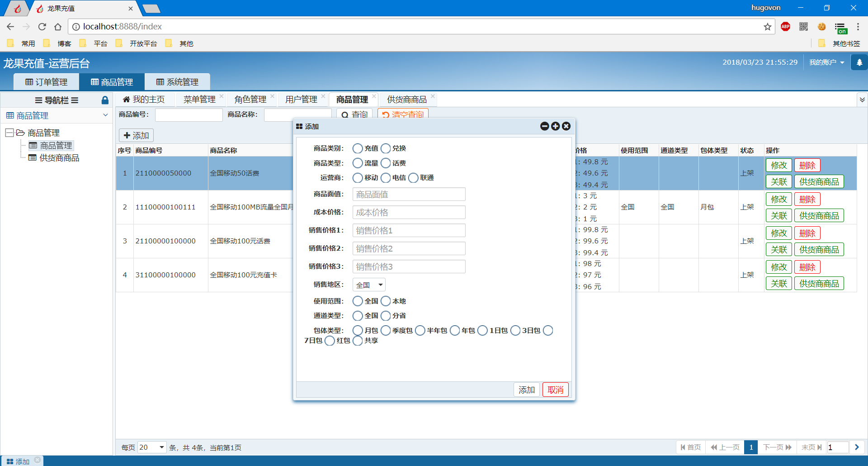
Task: Click 供货商商品 for 全国移动100MB row
Action: [819, 215]
